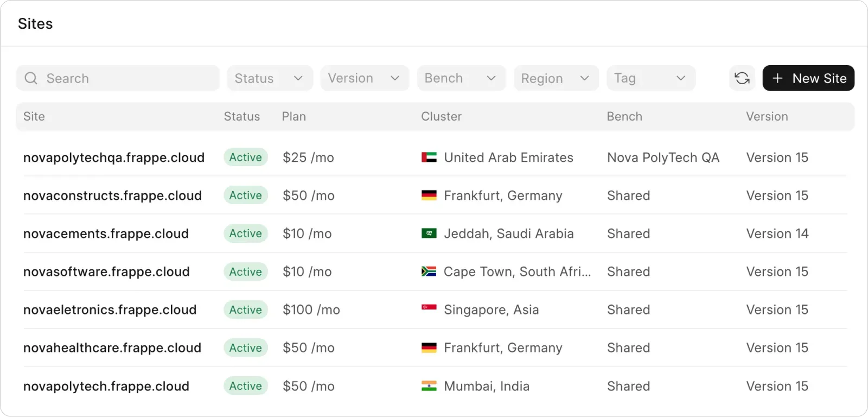The image size is (868, 417).
Task: Open the Bench filter dropdown
Action: coord(461,78)
